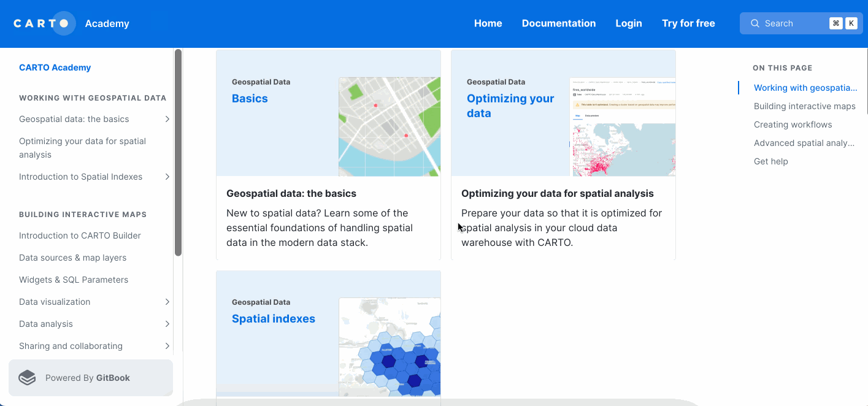Expand the Data analysis sidebar chevron
The image size is (868, 406).
(167, 324)
